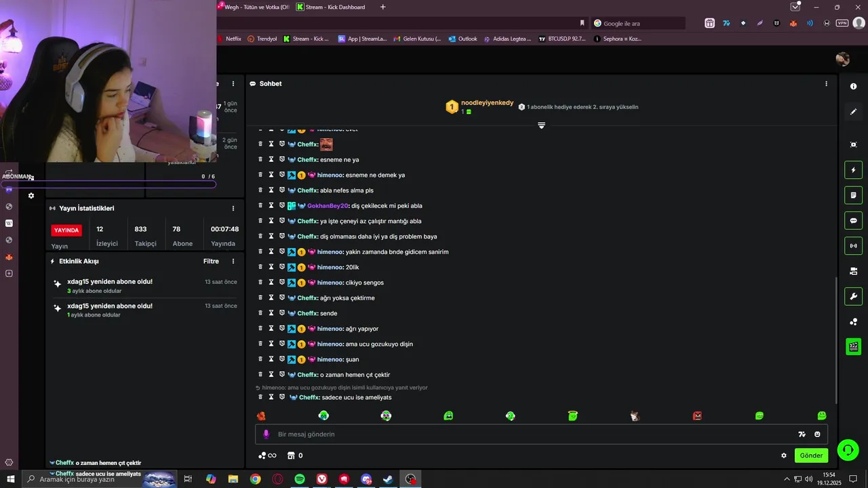Click the frame capture icon in right sidebar
The image size is (868, 488).
coord(853,144)
